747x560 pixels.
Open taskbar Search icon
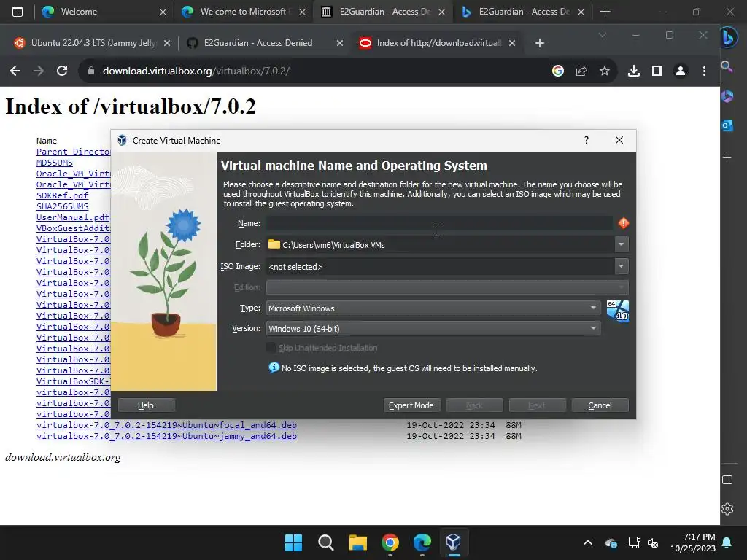[x=326, y=542]
